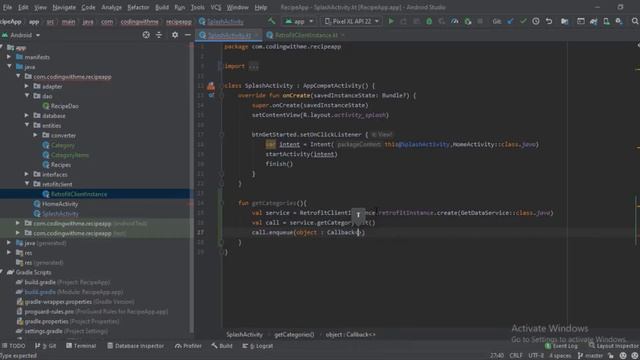Expand the interfaces package
Viewport: 640px width, 360px height.
pyautogui.click(x=27, y=174)
